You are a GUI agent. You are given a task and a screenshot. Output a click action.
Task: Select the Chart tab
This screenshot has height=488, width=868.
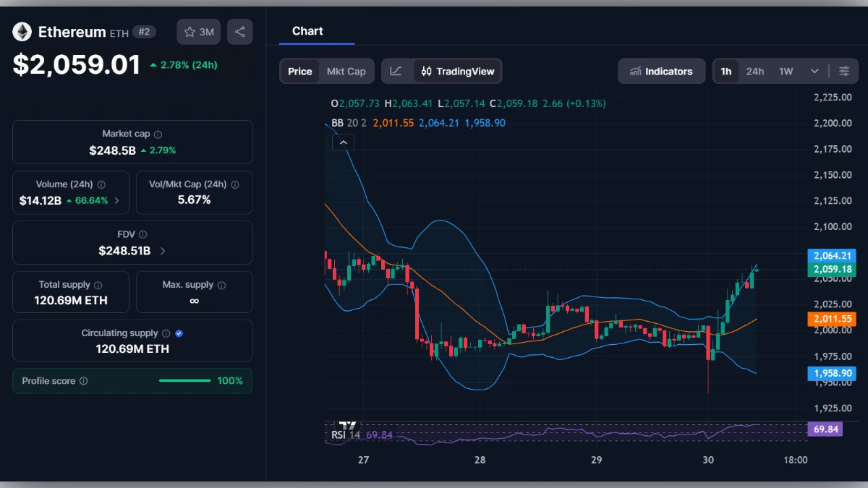click(307, 30)
